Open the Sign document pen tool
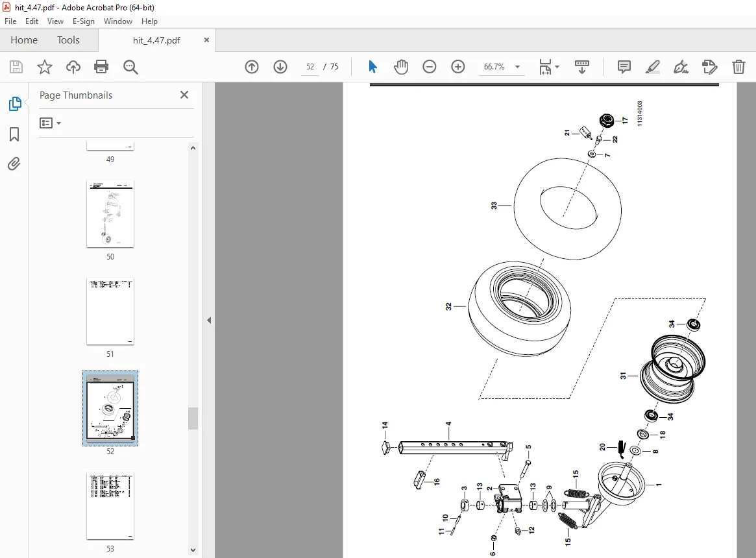This screenshot has height=558, width=756. pyautogui.click(x=681, y=67)
